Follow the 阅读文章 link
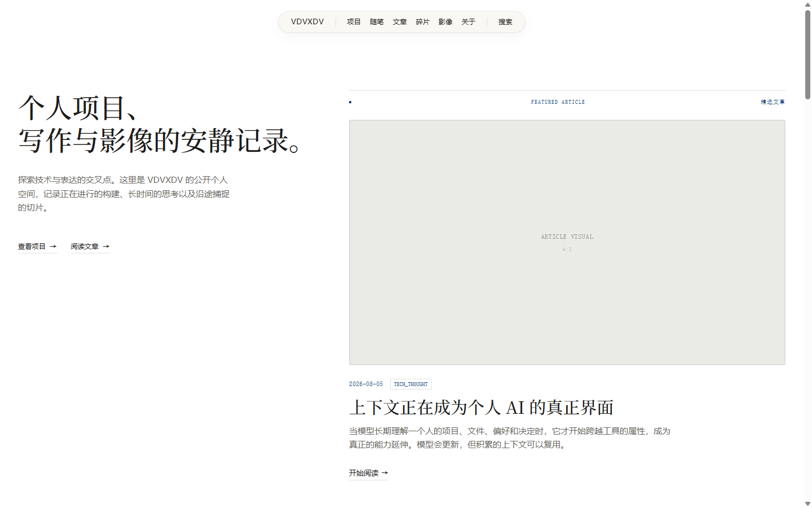Image resolution: width=812 pixels, height=508 pixels. click(90, 247)
